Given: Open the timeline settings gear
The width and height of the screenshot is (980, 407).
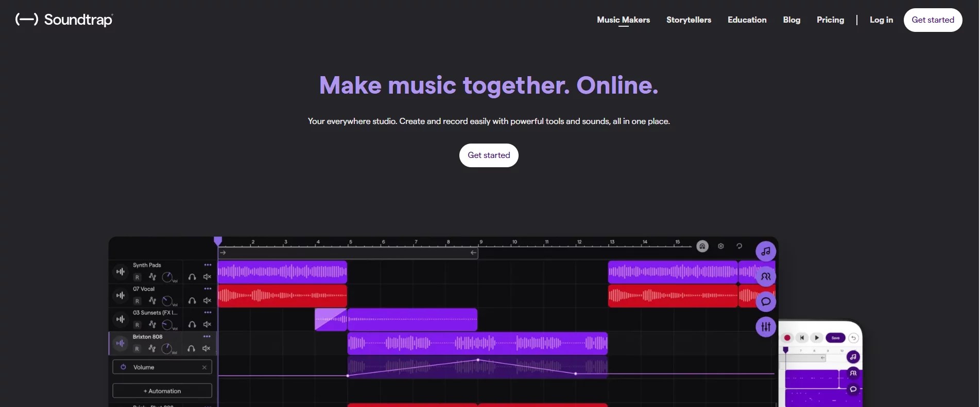Looking at the screenshot, I should pos(721,246).
